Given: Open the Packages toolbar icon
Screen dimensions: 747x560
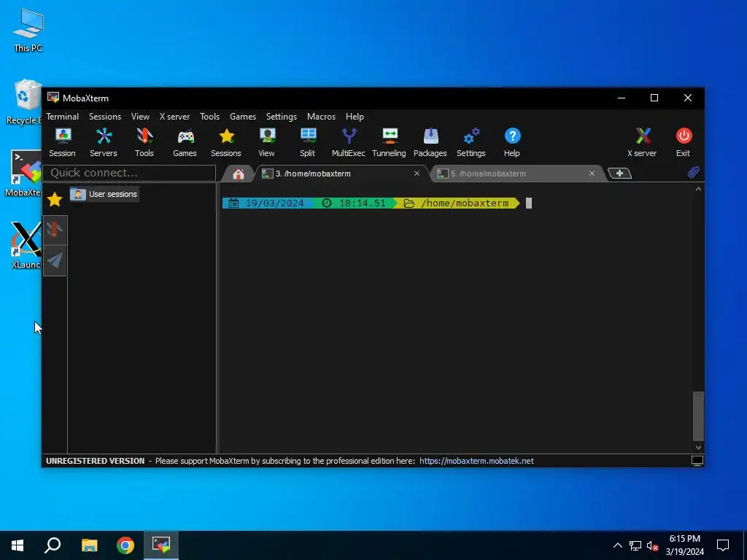Looking at the screenshot, I should tap(430, 142).
